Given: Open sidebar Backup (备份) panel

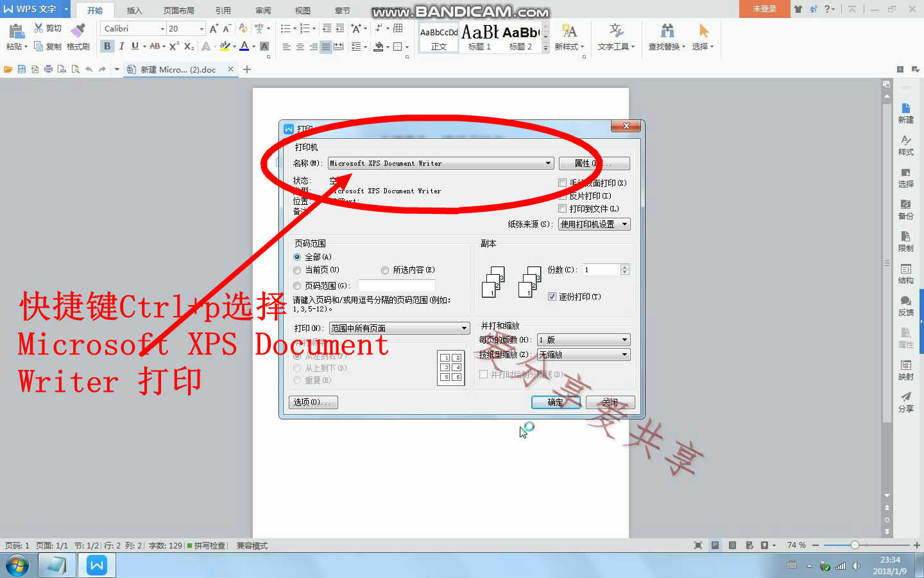Looking at the screenshot, I should tap(905, 209).
